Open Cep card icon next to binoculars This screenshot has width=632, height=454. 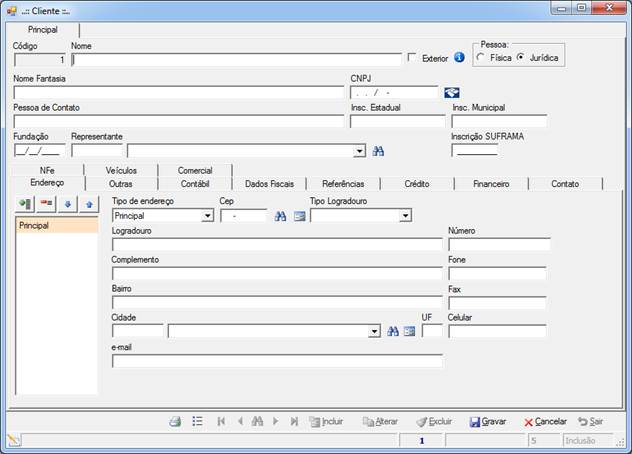(299, 216)
